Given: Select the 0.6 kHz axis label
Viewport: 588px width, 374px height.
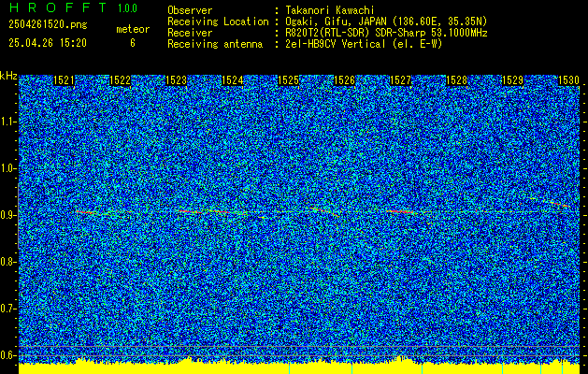Looking at the screenshot, I should coord(7,355).
